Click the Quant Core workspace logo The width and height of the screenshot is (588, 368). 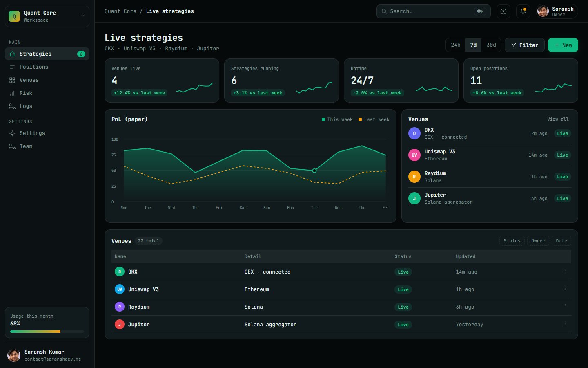click(14, 16)
